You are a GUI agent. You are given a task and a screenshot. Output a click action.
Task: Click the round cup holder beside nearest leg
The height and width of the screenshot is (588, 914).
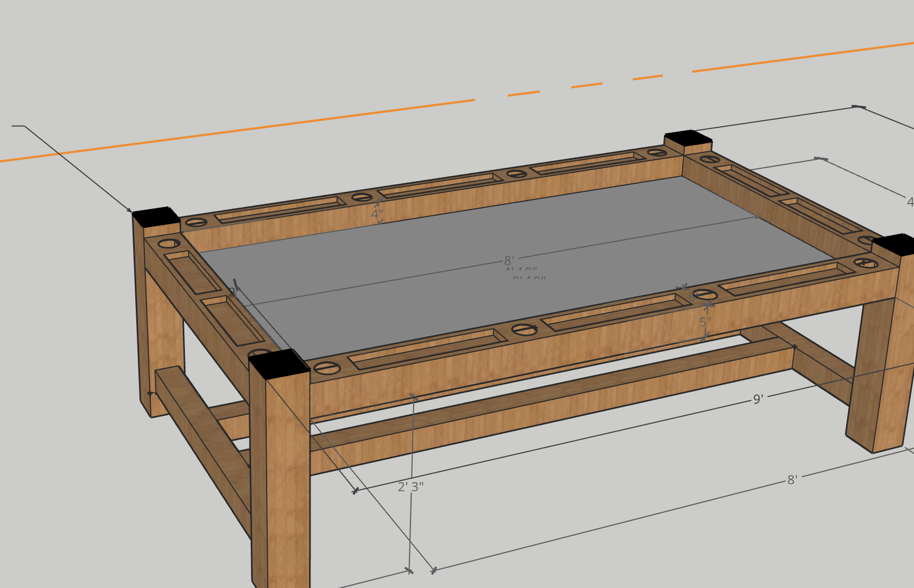pyautogui.click(x=326, y=368)
